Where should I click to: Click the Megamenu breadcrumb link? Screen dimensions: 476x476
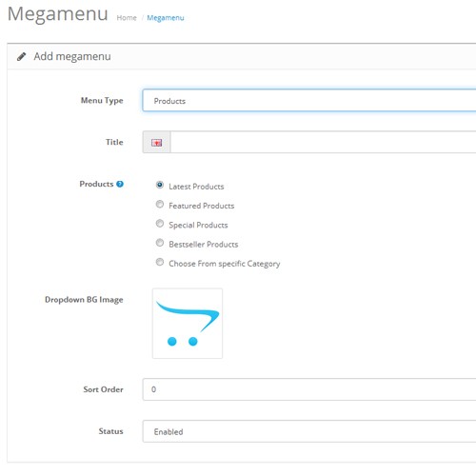166,18
